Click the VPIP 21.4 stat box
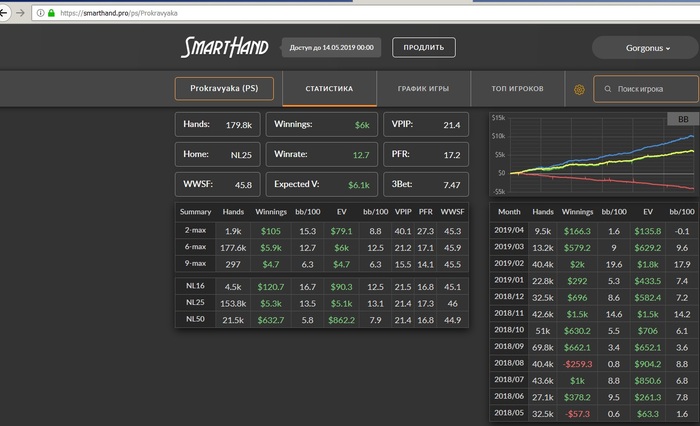The image size is (700, 426). [x=426, y=125]
